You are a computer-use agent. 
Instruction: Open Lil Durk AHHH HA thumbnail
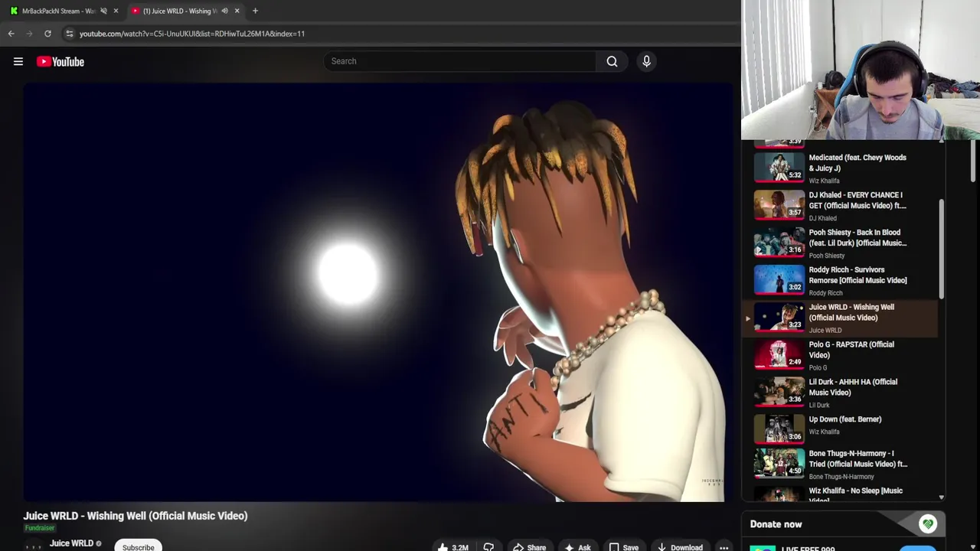(x=779, y=391)
